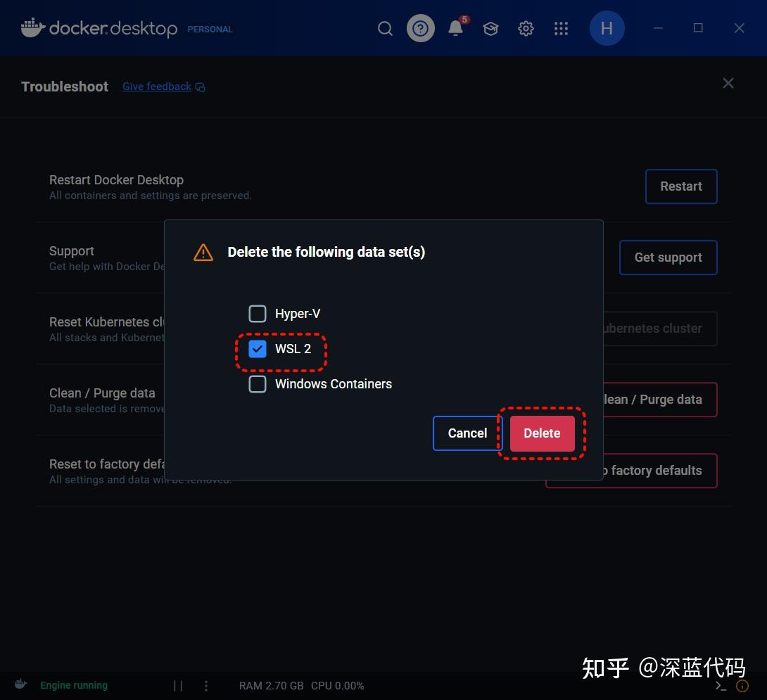The image size is (767, 700).
Task: Uncheck the WSL 2 checkbox
Action: pyautogui.click(x=258, y=348)
